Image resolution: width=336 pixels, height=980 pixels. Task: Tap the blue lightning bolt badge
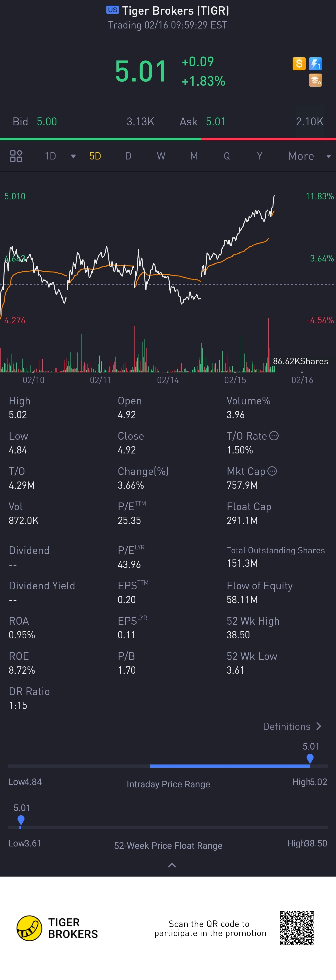(315, 64)
